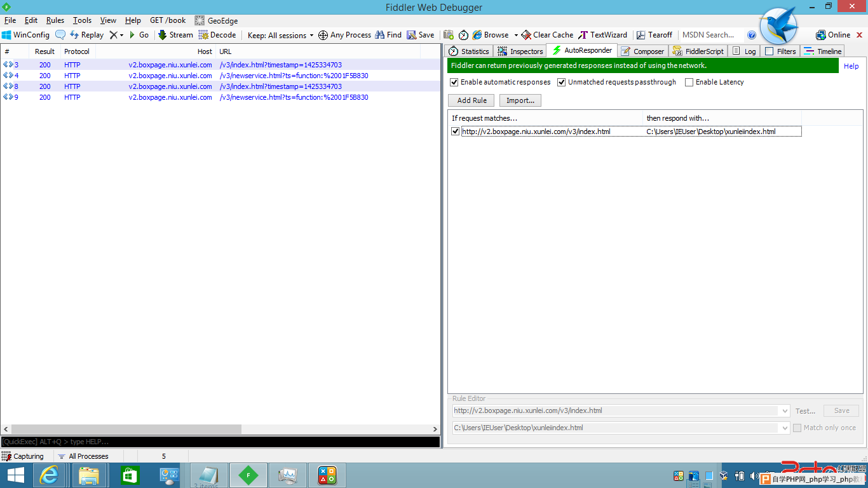Close the toolbar with red X
The height and width of the screenshot is (488, 868).
(860, 35)
